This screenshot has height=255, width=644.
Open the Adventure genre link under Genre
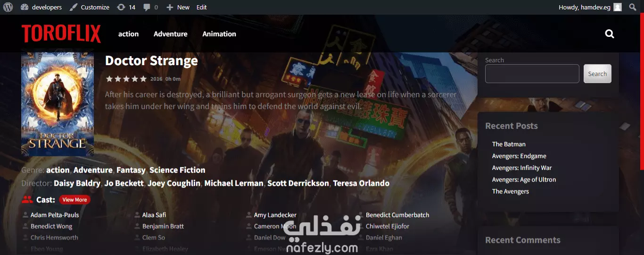(93, 170)
